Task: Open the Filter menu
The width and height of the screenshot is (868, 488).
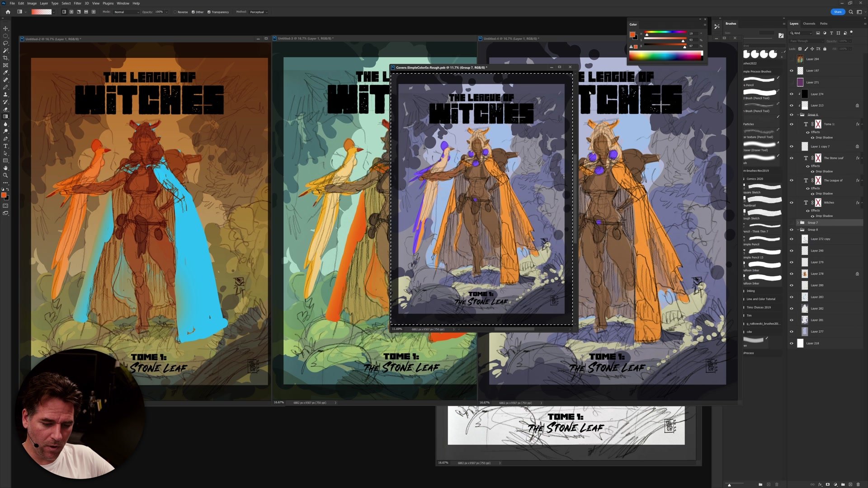Action: point(77,3)
